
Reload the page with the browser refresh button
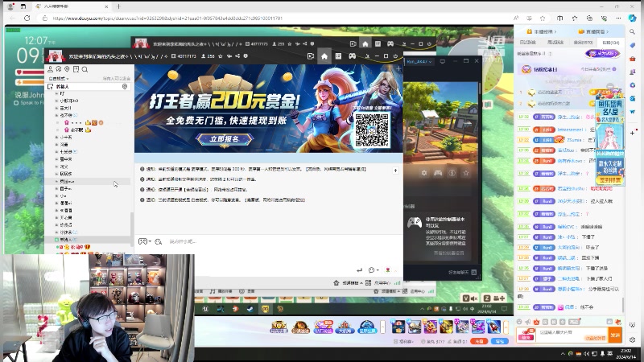27,18
